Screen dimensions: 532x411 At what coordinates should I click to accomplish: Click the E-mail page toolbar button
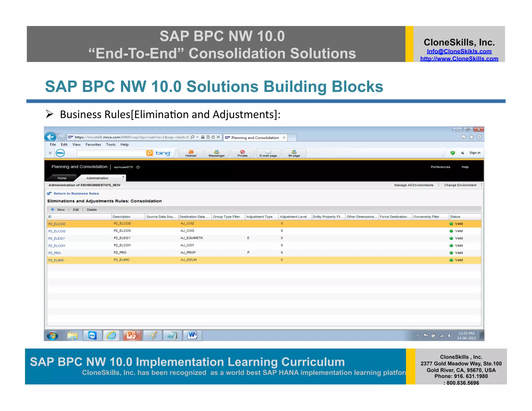tap(268, 153)
